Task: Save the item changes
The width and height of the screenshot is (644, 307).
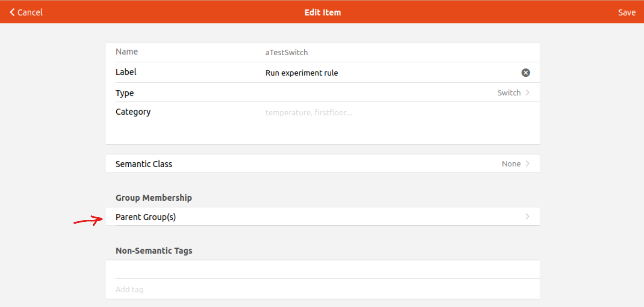Action: [x=627, y=12]
